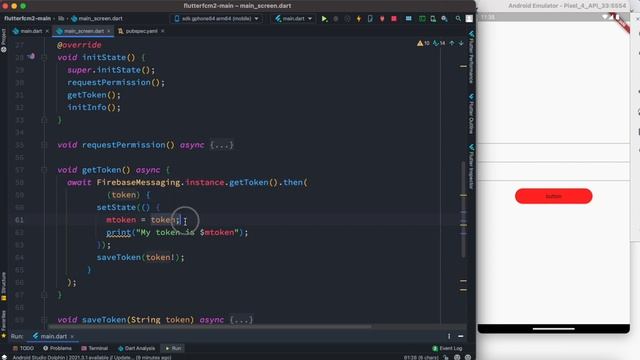The height and width of the screenshot is (360, 640).
Task: Click the emulator home gesture bar
Action: click(553, 329)
